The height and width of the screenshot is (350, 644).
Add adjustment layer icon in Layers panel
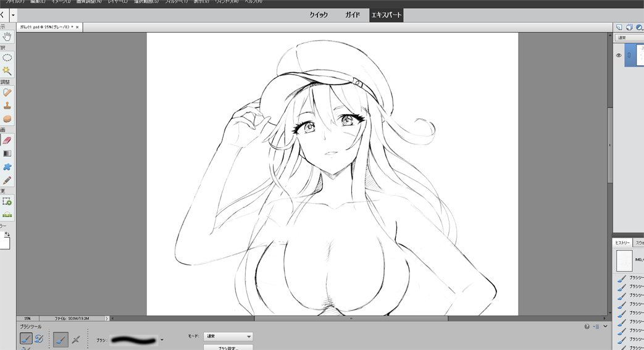click(639, 28)
